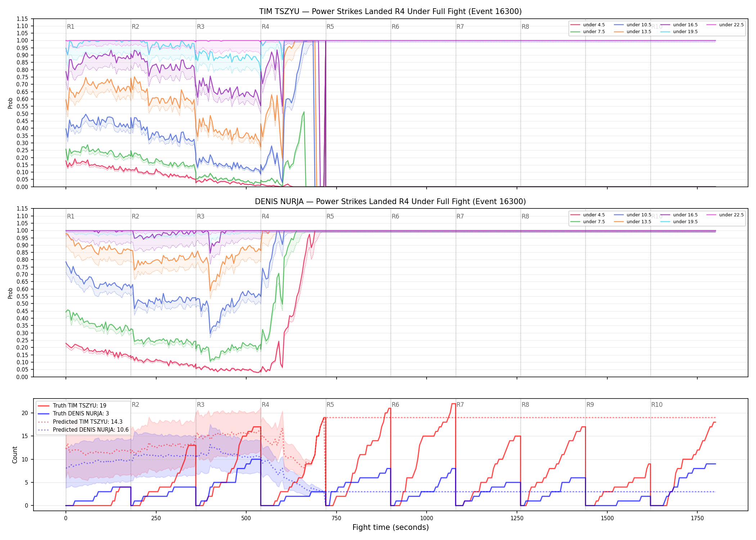Screen dimensions: 756x540
Task: Click the R2 round label in Denis Nurja chart
Action: coord(135,216)
